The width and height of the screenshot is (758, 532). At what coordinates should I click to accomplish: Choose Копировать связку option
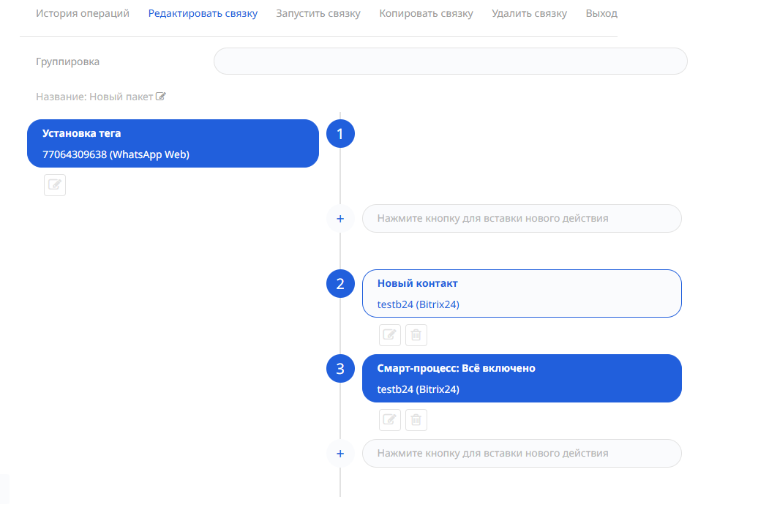point(426,14)
